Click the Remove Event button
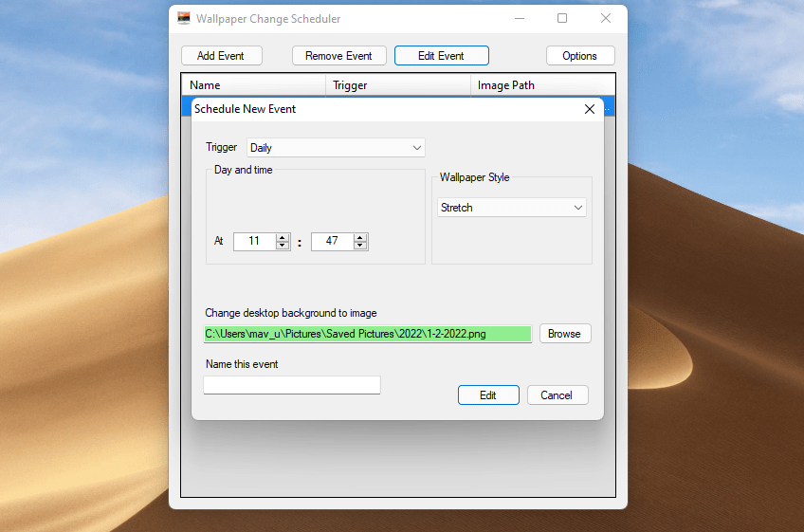 (x=338, y=55)
